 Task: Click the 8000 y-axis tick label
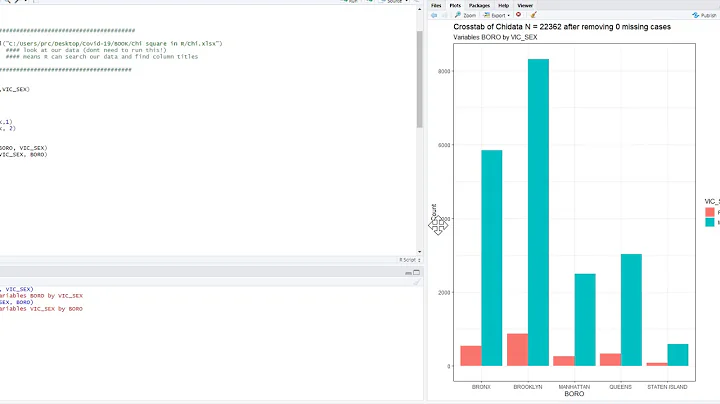coord(444,71)
